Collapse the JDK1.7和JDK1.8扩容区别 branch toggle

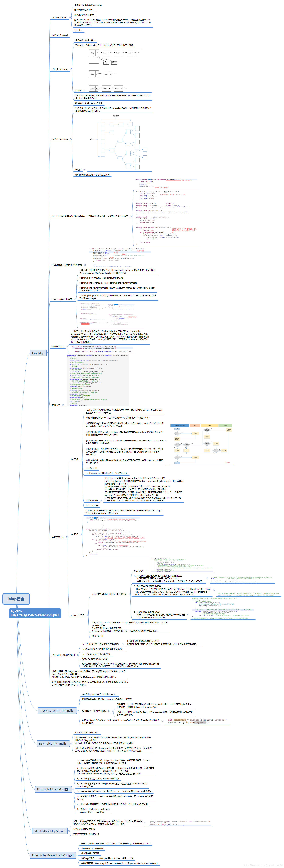[x=78, y=655]
